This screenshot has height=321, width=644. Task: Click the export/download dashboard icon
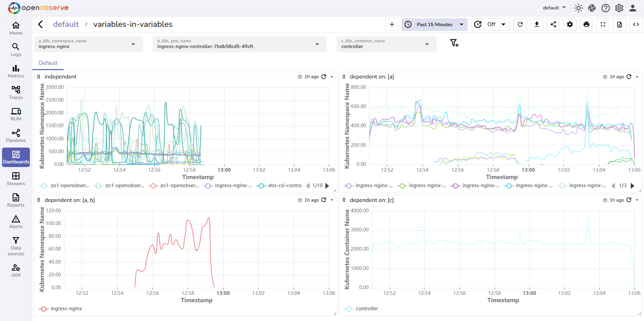[536, 24]
